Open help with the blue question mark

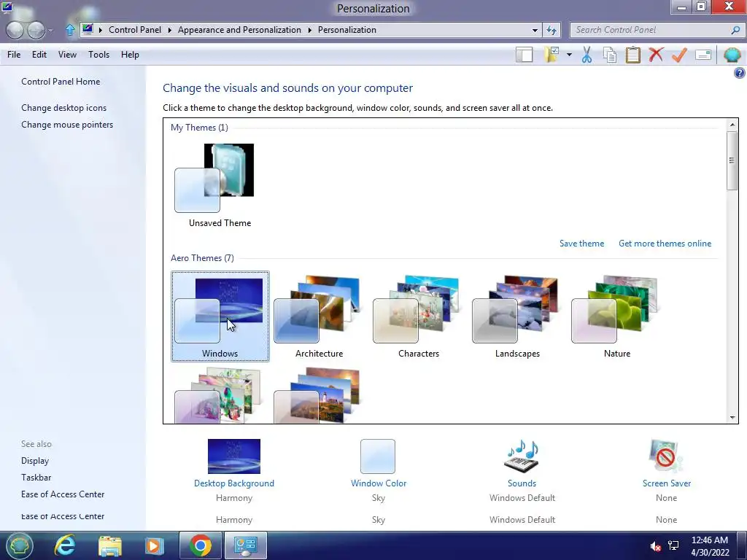[x=739, y=73]
